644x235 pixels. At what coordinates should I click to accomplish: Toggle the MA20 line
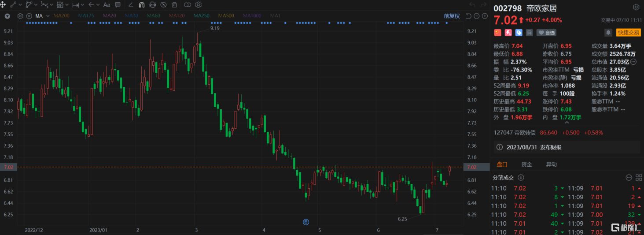pos(110,16)
